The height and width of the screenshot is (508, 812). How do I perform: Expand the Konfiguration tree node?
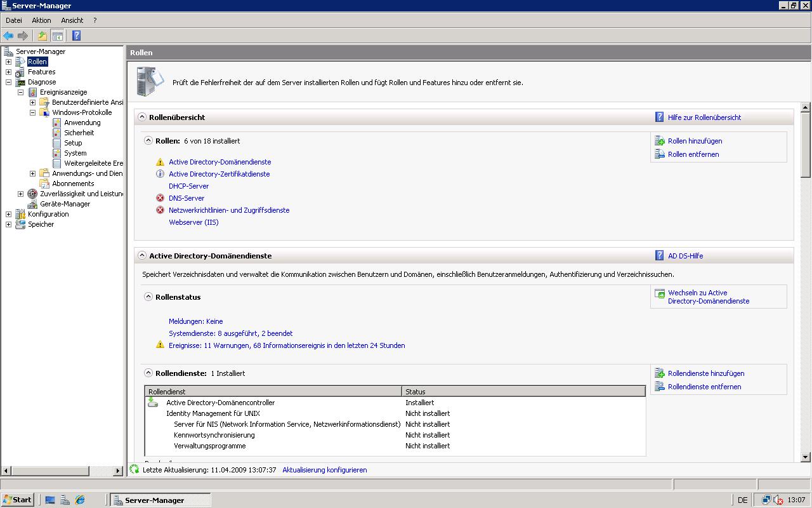click(x=8, y=214)
